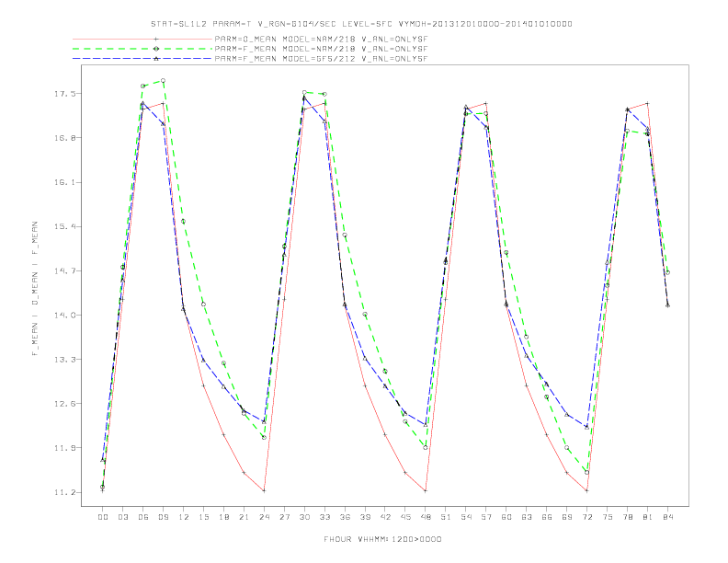728x563 pixels.
Task: Click x-axis forecast hour label 06
Action: 143,517
